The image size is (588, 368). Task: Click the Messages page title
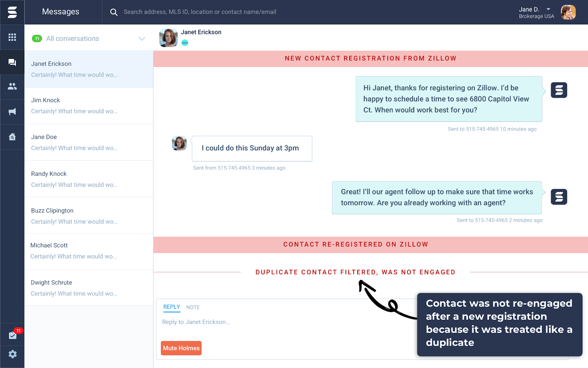pyautogui.click(x=61, y=12)
